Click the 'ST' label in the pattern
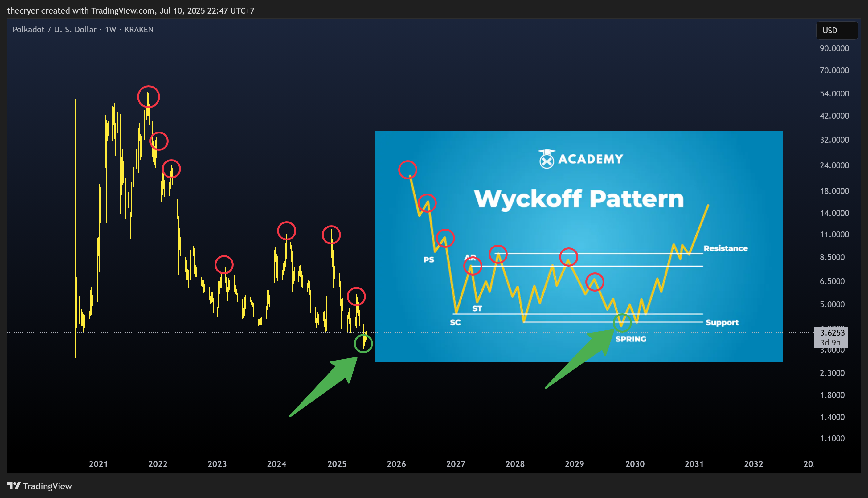The width and height of the screenshot is (868, 498). point(477,308)
